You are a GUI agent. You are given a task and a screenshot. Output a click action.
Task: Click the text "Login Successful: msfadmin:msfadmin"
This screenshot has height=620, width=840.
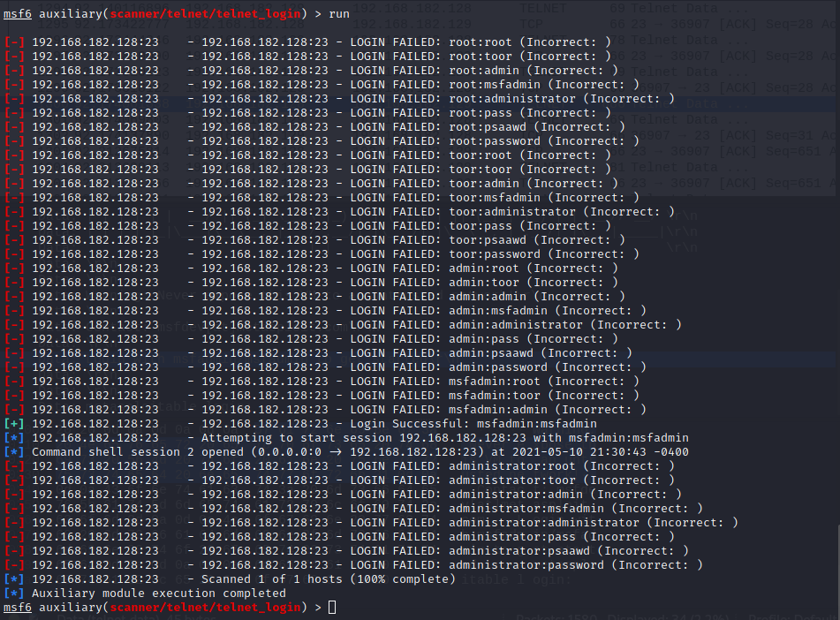click(x=473, y=423)
